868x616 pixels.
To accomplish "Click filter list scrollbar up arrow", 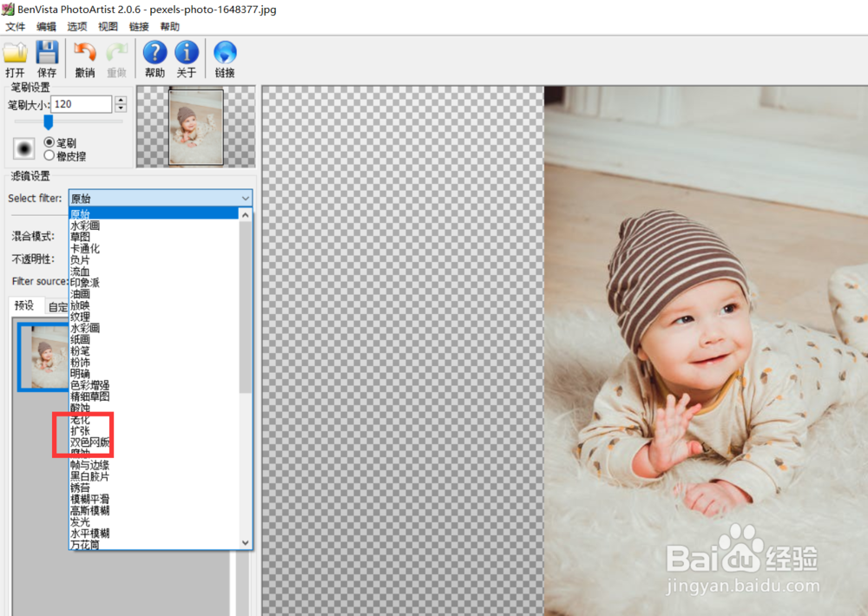I will pyautogui.click(x=246, y=214).
